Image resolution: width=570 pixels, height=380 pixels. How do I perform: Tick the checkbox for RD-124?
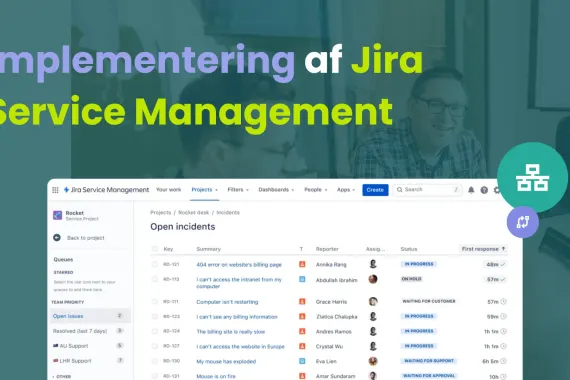click(155, 331)
